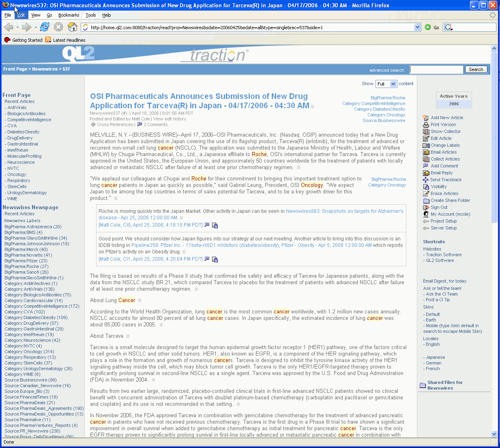Open the File menu
Image resolution: width=500 pixels, height=448 pixels.
click(8, 15)
